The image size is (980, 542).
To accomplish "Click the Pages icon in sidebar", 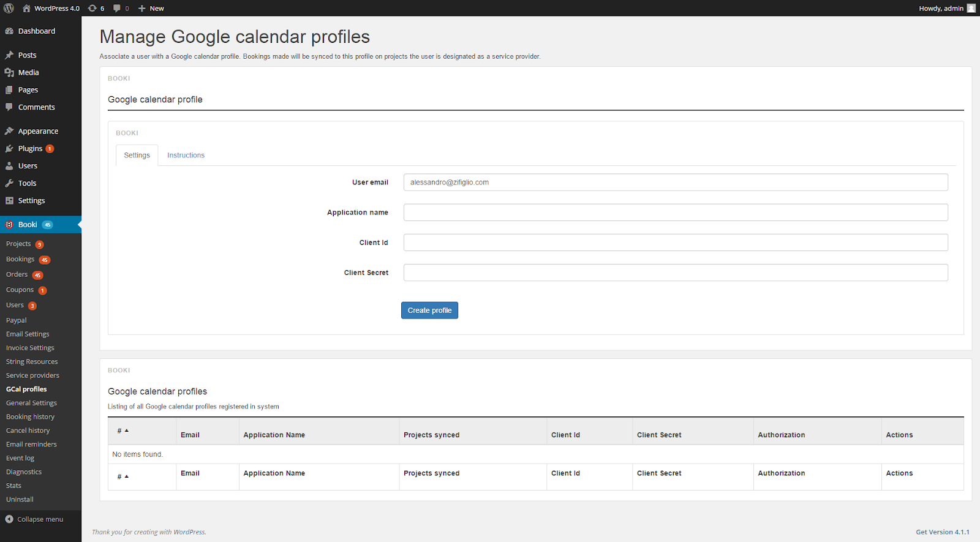I will pos(9,89).
